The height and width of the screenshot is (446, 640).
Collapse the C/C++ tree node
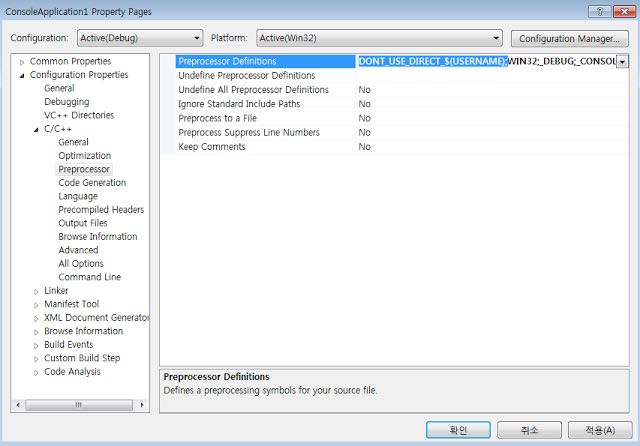(36, 129)
